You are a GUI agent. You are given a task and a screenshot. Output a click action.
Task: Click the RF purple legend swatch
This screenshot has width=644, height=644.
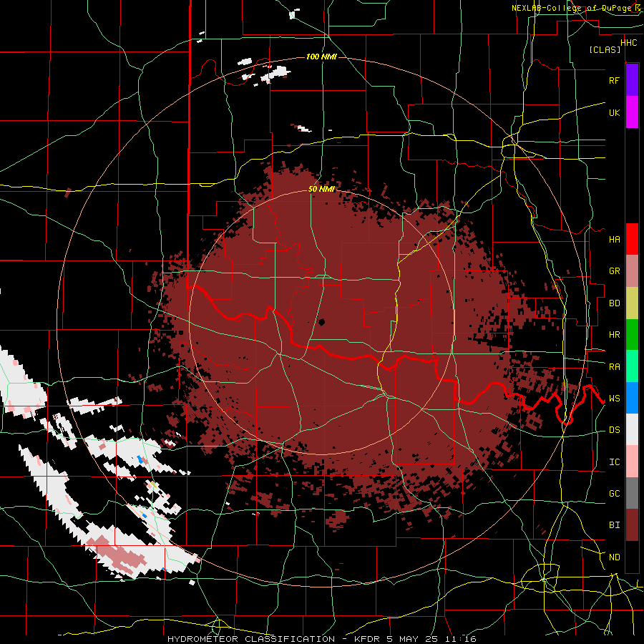click(632, 80)
